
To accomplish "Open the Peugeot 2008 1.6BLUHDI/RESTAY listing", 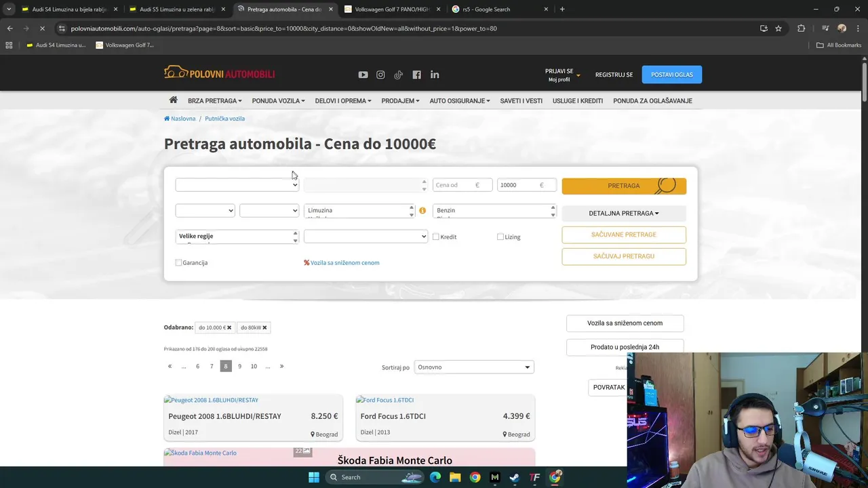I will 253,418.
